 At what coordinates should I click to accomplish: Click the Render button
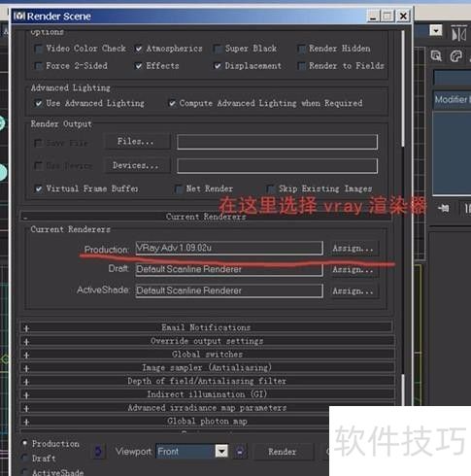click(283, 452)
